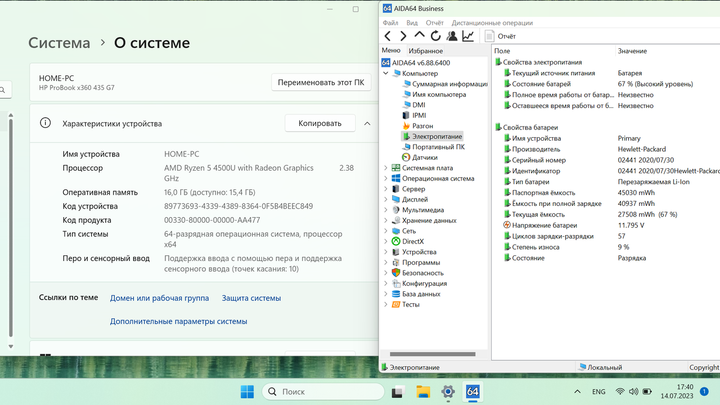
Task: Open File Explorer from the taskbar
Action: click(423, 392)
